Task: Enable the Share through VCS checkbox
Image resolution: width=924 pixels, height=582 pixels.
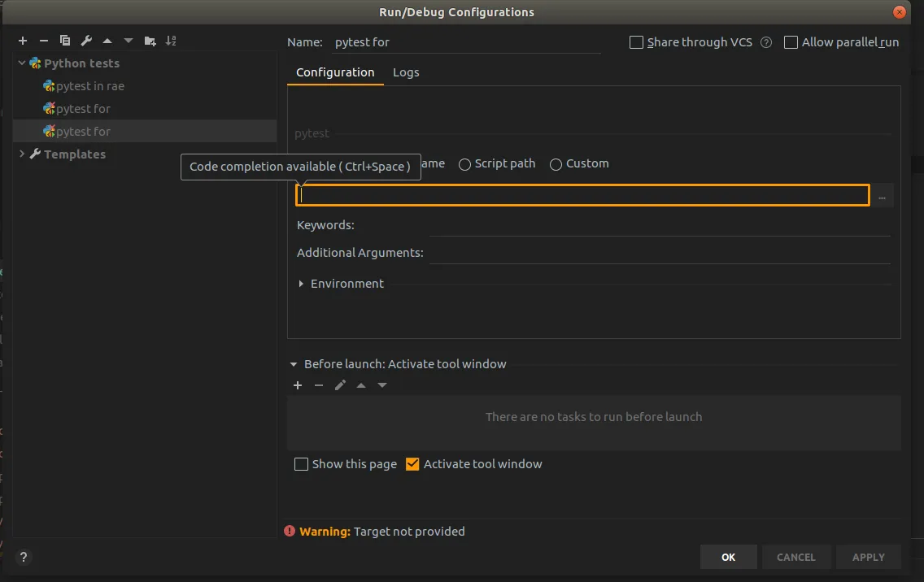Action: coord(637,42)
